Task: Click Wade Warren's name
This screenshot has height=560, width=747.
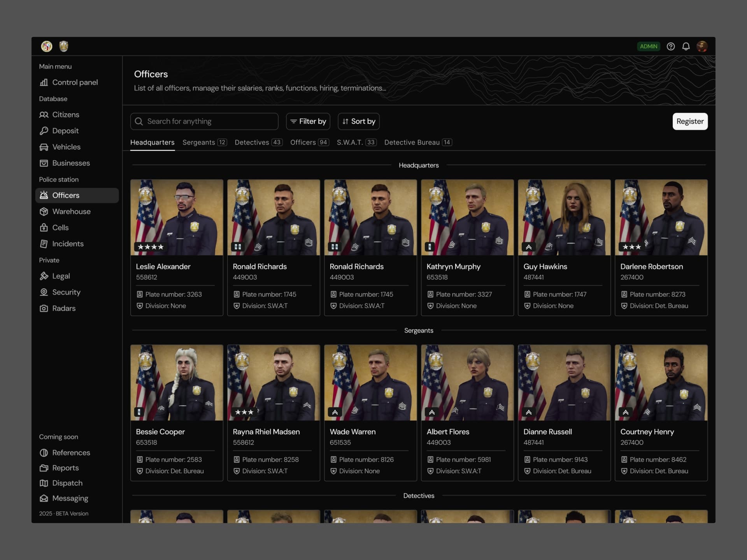Action: point(352,432)
